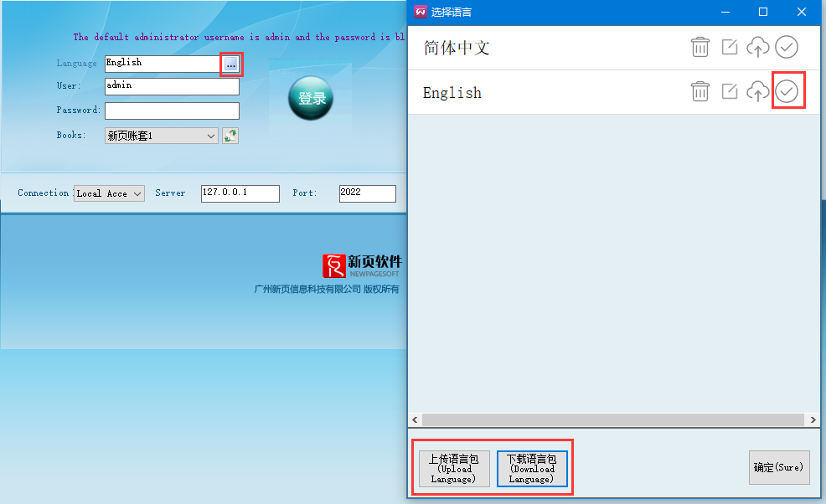Click the Port number field
Viewport: 826px width, 504px height.
(367, 193)
